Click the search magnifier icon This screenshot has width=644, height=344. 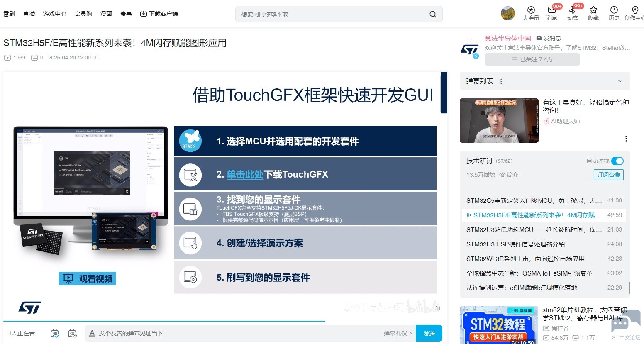coord(433,14)
